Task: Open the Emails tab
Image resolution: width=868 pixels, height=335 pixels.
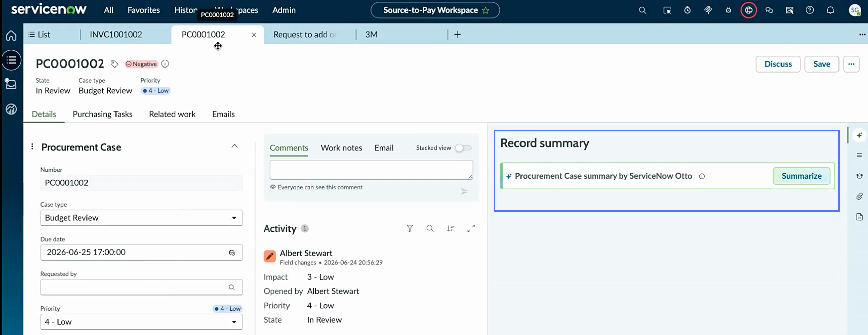Action: click(x=223, y=114)
